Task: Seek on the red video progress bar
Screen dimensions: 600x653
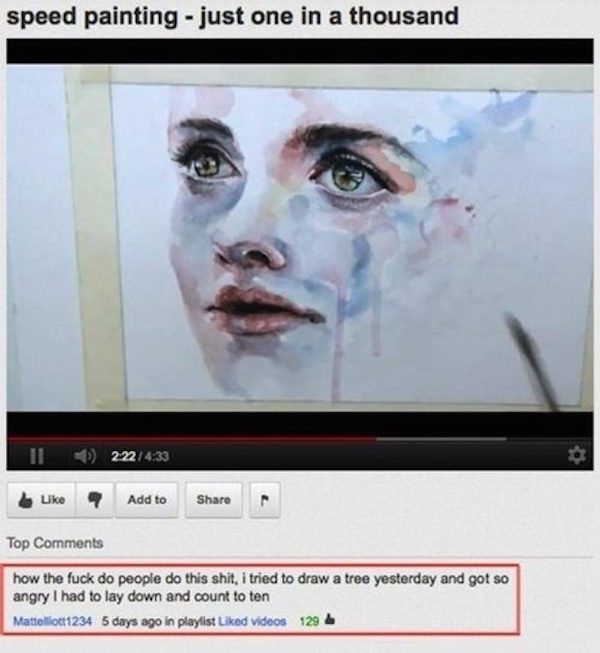Action: pos(192,439)
